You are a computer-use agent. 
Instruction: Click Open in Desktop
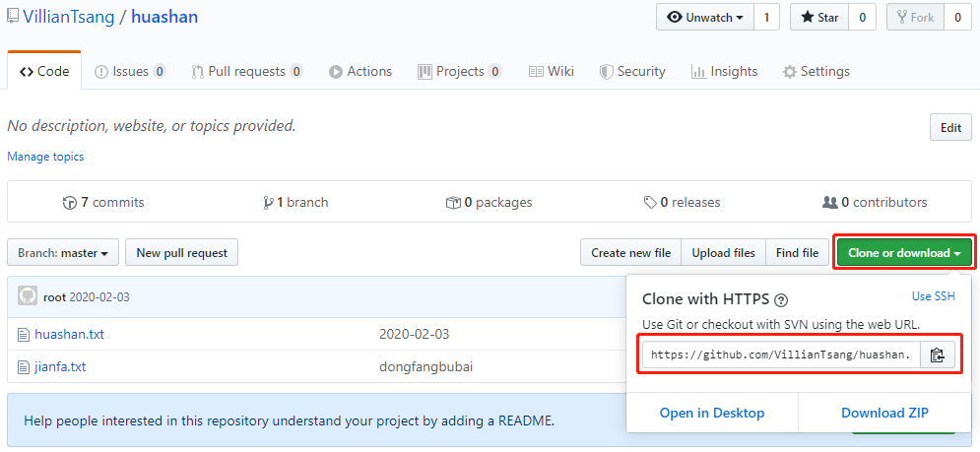click(712, 413)
